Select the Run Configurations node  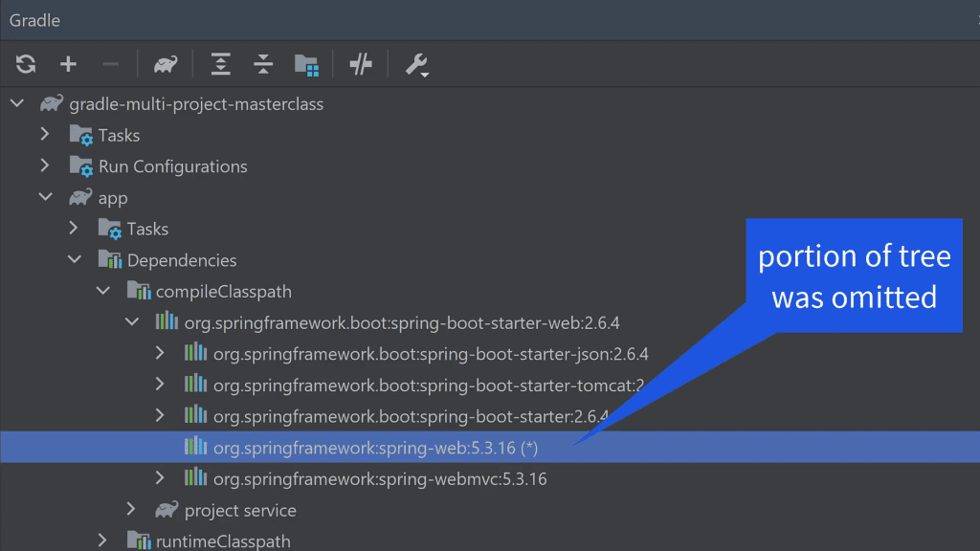pyautogui.click(x=173, y=165)
